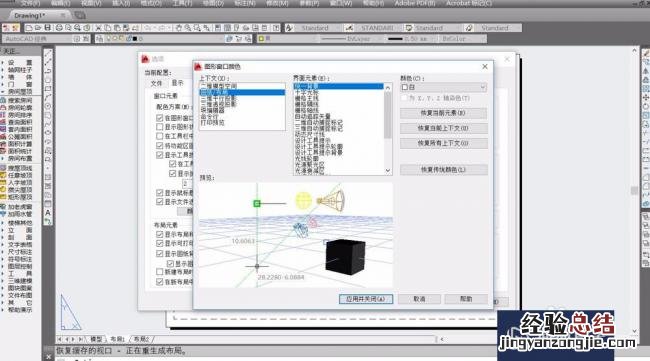650x361 pixels.
Task: Click the Pan hand icon
Action: pos(179,28)
